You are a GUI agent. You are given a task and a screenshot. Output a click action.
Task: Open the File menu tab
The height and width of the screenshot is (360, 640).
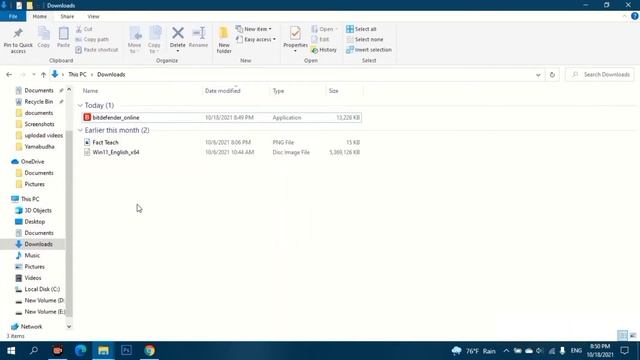(x=13, y=16)
